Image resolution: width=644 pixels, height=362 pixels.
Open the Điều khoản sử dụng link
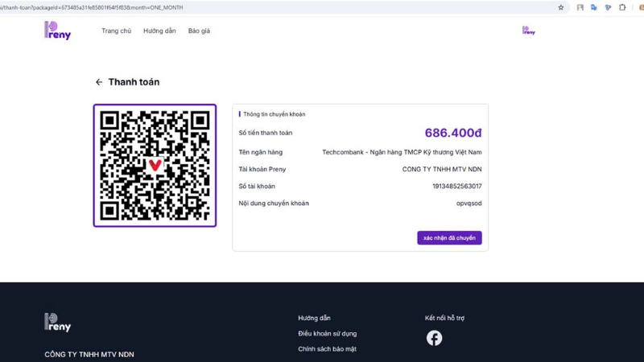[327, 334]
